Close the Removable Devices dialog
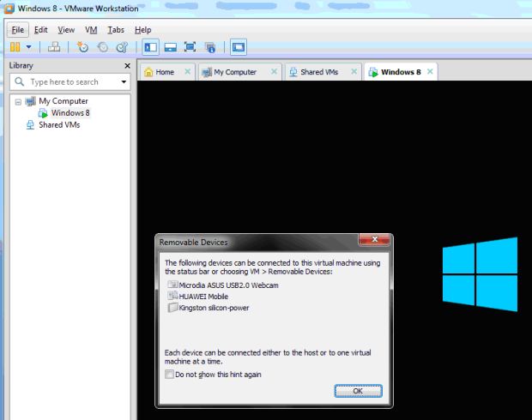 pyautogui.click(x=374, y=239)
